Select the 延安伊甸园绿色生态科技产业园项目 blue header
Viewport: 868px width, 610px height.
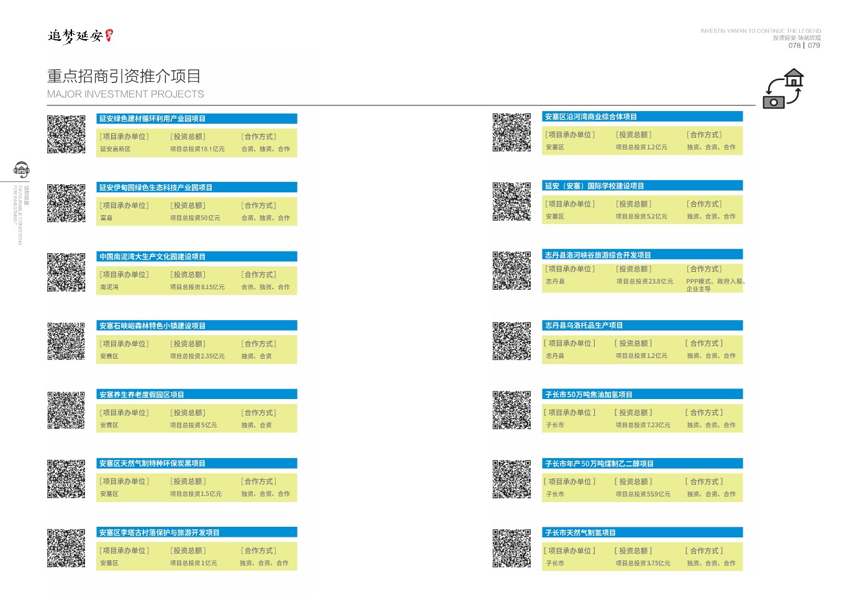197,187
